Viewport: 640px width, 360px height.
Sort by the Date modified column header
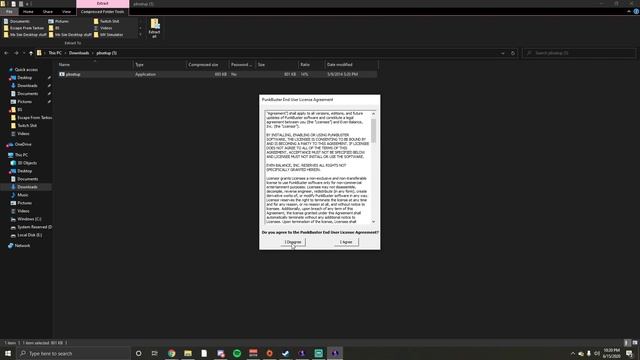(351, 64)
